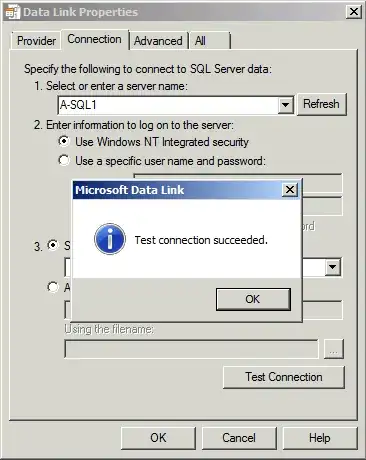Image resolution: width=366 pixels, height=460 pixels.
Task: Click the Test Connection button
Action: [x=284, y=377]
